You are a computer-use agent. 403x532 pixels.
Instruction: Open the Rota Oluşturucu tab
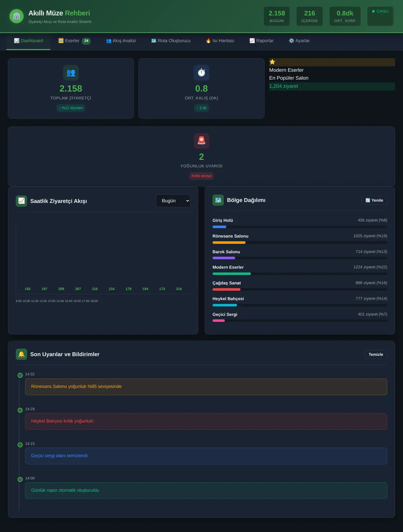point(171,41)
